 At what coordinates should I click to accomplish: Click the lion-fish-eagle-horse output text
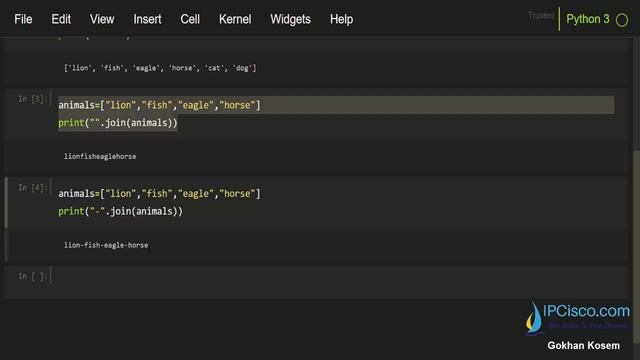click(106, 245)
